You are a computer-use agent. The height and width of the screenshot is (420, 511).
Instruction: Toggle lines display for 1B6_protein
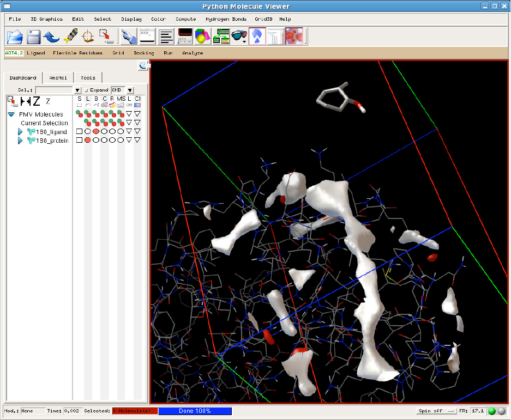point(87,140)
